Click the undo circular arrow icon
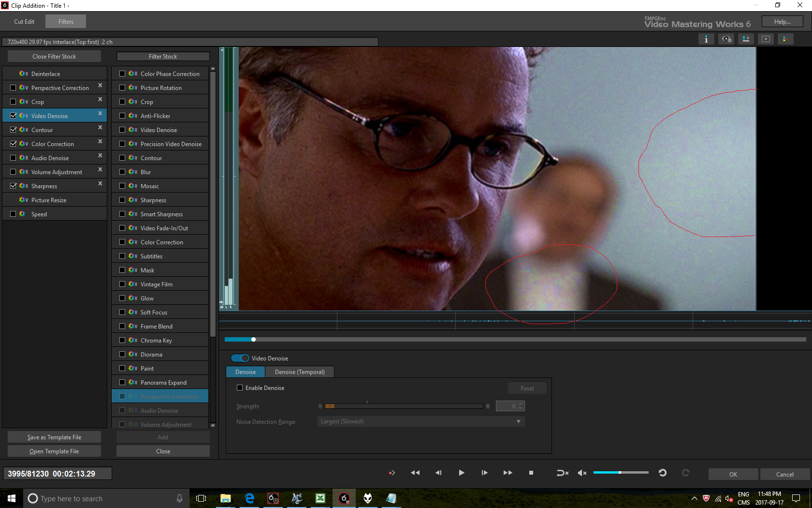Screen dimensions: 812x508 click(663, 473)
